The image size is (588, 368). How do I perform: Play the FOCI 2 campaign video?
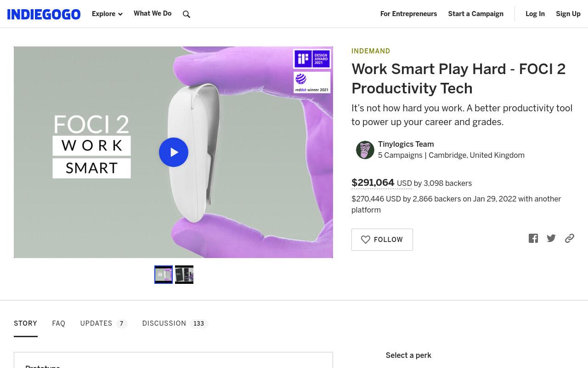point(174,152)
